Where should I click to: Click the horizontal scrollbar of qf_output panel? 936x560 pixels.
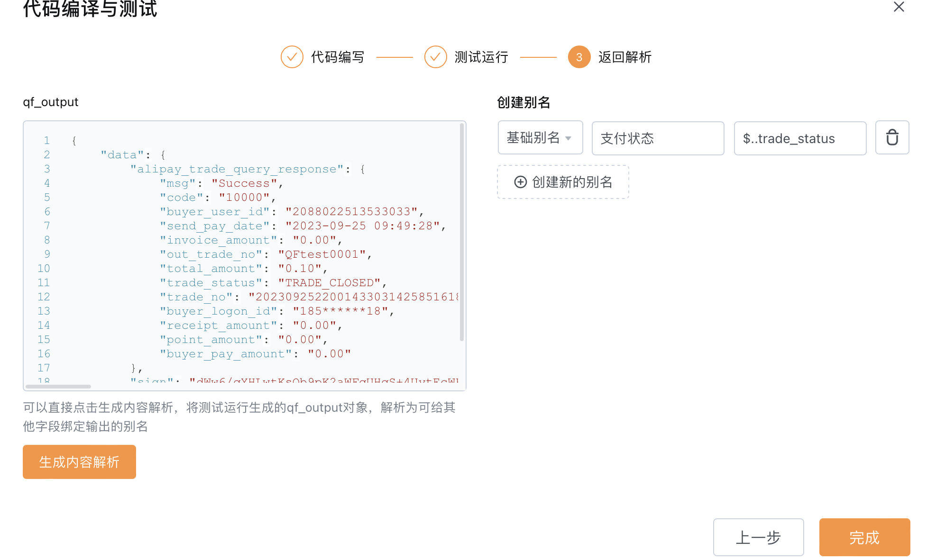[x=58, y=387]
